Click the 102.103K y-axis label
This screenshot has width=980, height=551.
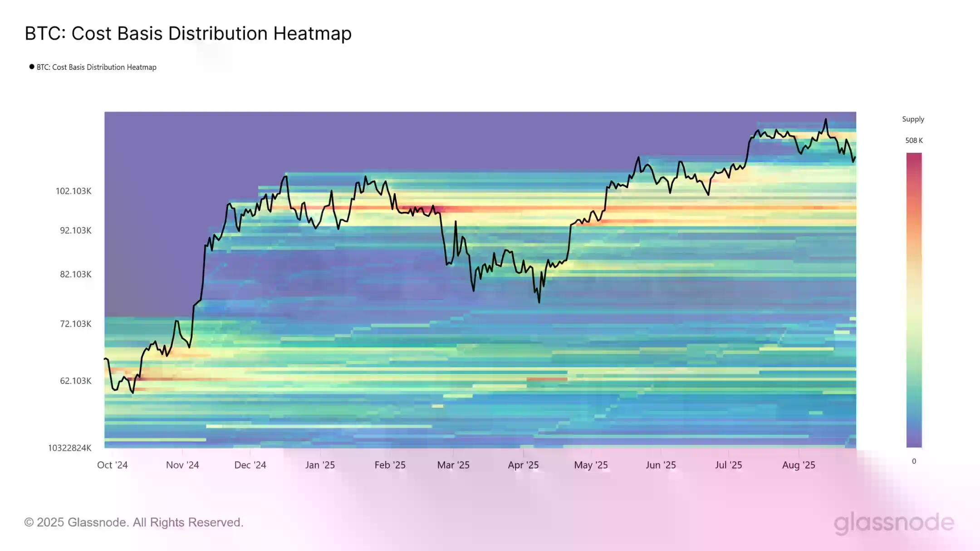click(x=73, y=191)
